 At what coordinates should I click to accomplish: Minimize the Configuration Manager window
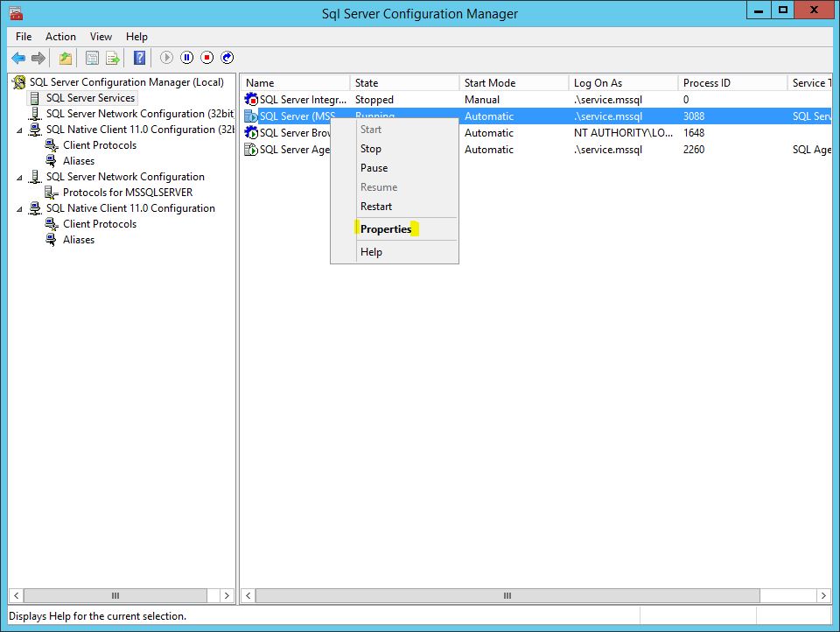point(759,11)
